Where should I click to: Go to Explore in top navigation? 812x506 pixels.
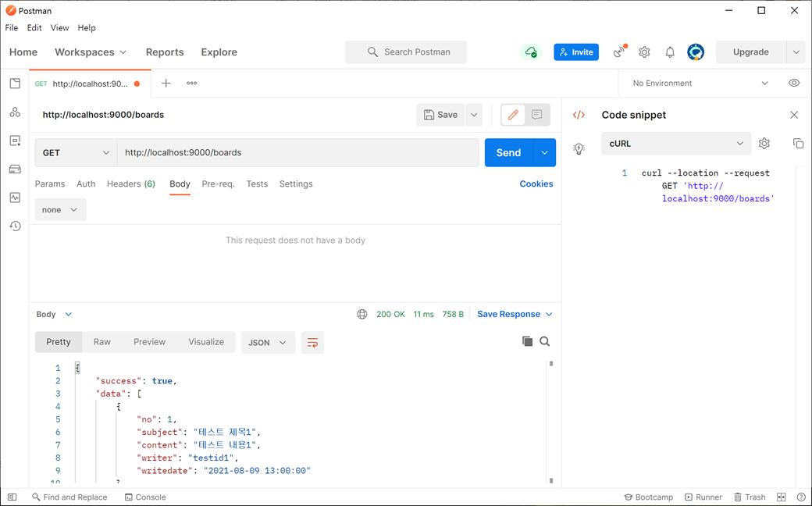(x=219, y=52)
